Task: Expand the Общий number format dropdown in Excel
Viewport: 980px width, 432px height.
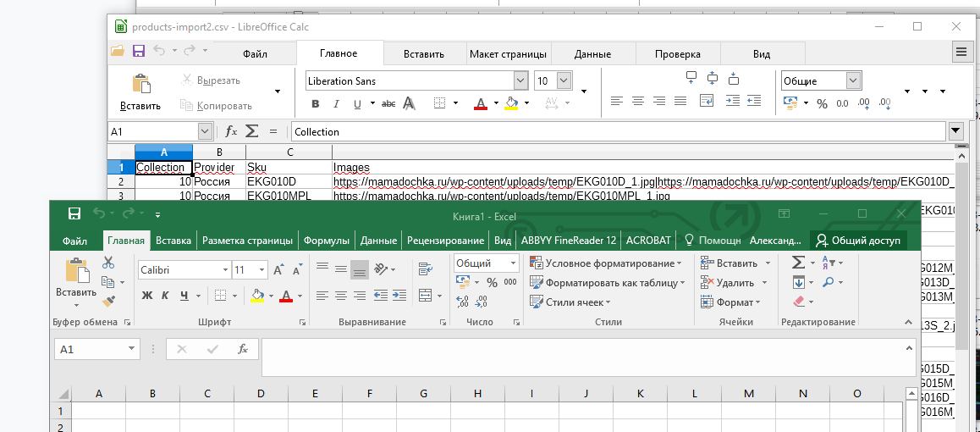Action: 512,263
